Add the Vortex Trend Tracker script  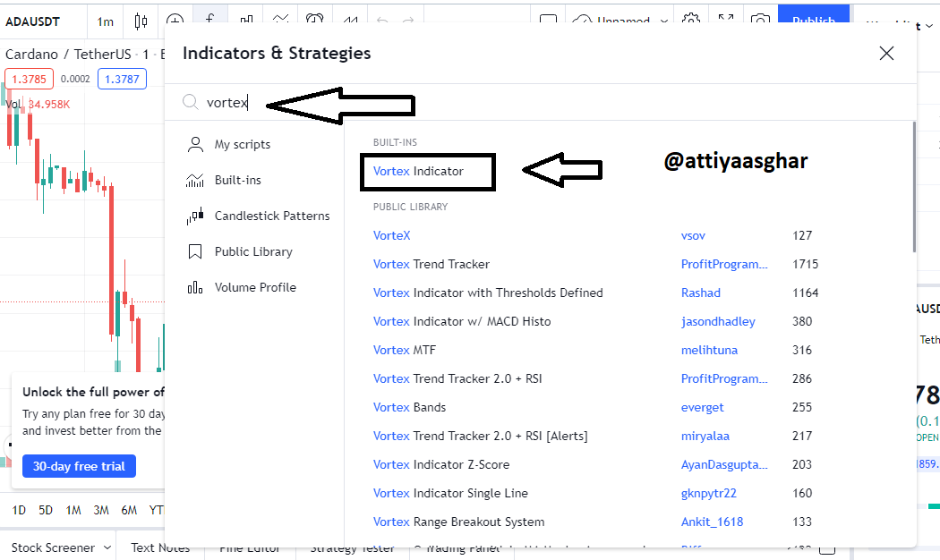[432, 264]
